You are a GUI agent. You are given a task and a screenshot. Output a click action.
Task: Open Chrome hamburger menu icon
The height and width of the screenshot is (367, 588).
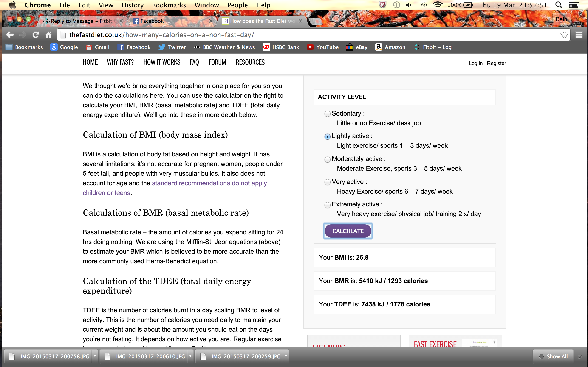(579, 35)
